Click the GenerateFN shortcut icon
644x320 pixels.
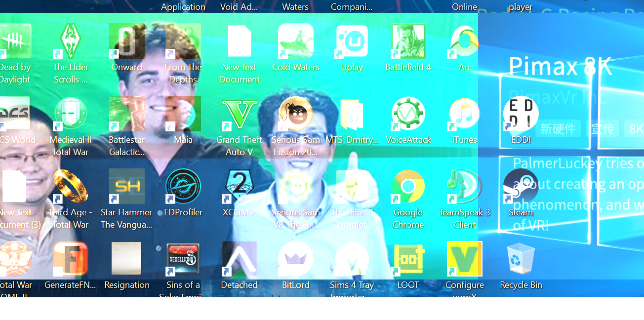coord(71,259)
